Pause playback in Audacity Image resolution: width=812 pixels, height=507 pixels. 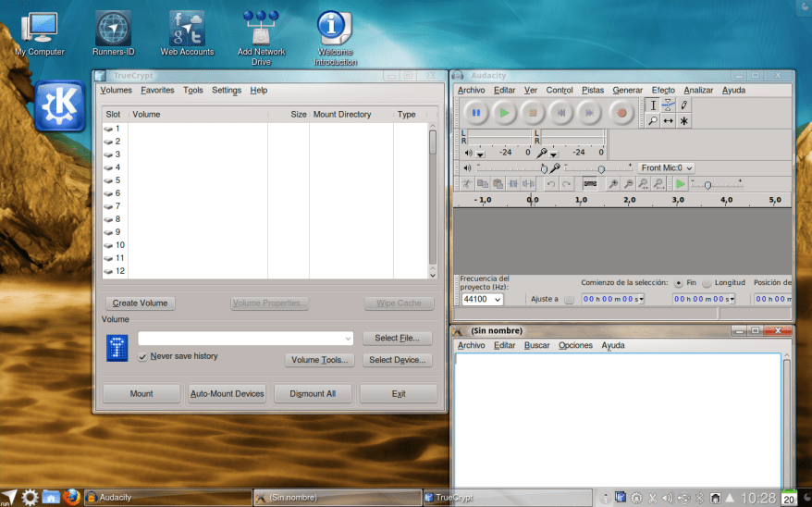click(476, 112)
